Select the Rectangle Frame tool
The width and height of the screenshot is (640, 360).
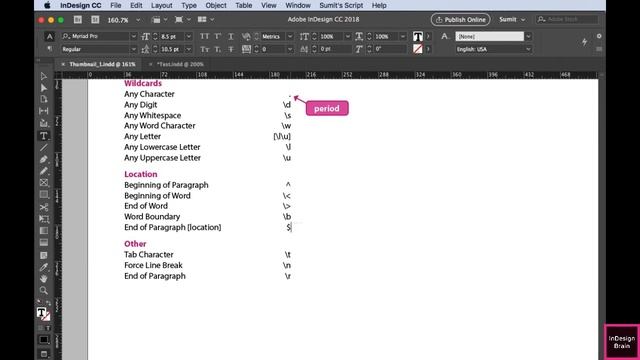44,182
